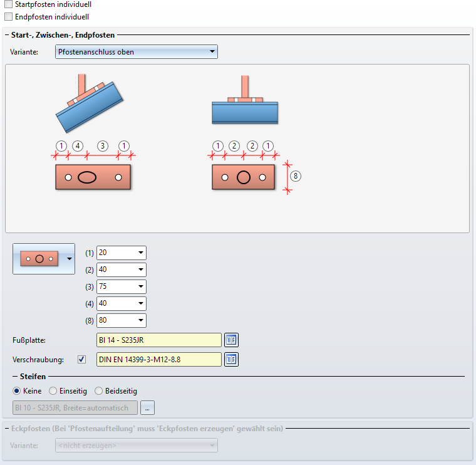The width and height of the screenshot is (476, 465).
Task: Click the Fußplatte label
Action: coord(29,340)
